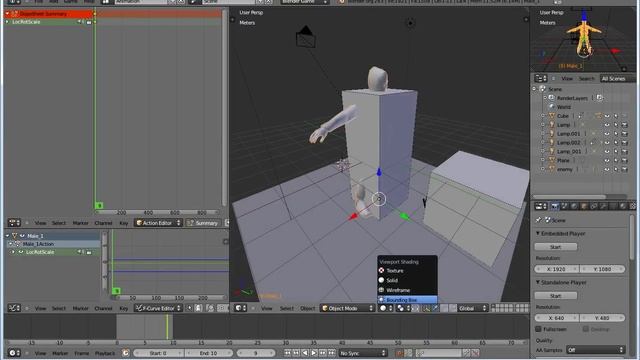
Task: Collapse the Male_1 channel in graph editor
Action: pos(7,236)
